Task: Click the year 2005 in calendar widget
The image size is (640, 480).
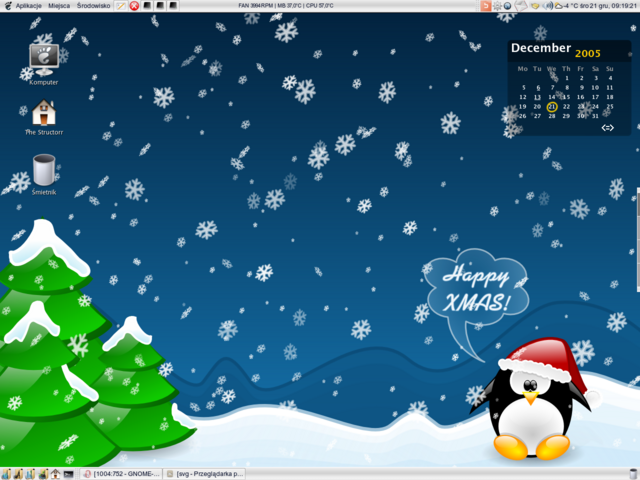Action: coord(588,53)
